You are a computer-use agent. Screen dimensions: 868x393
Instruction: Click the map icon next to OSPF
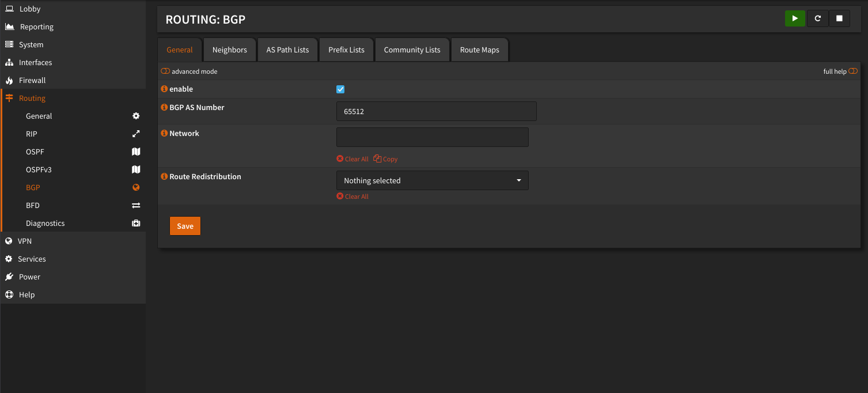tap(136, 152)
